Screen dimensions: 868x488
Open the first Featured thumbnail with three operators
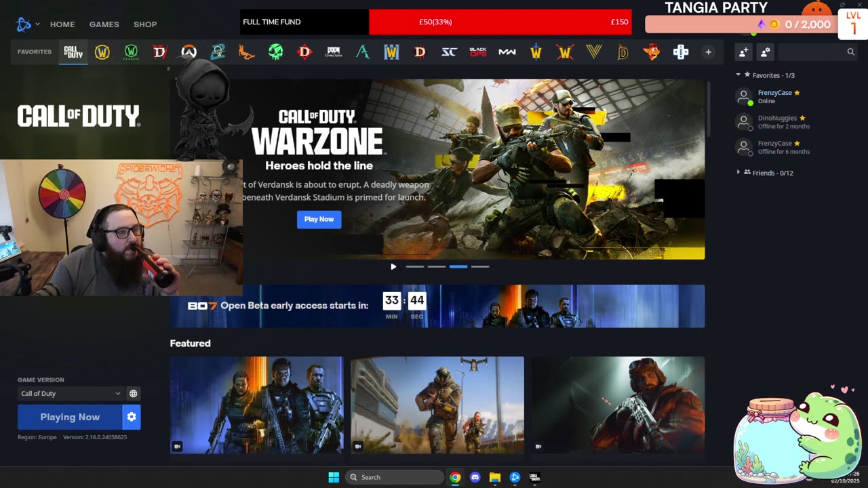pos(257,405)
